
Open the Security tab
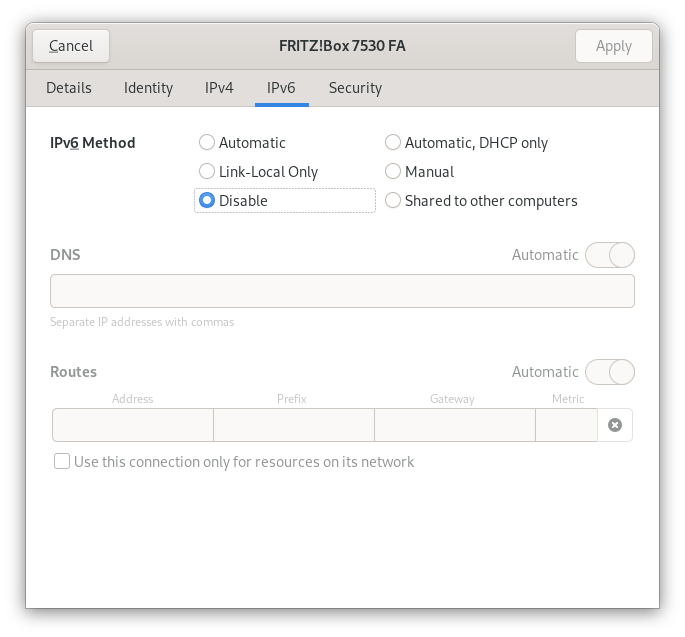[x=355, y=88]
